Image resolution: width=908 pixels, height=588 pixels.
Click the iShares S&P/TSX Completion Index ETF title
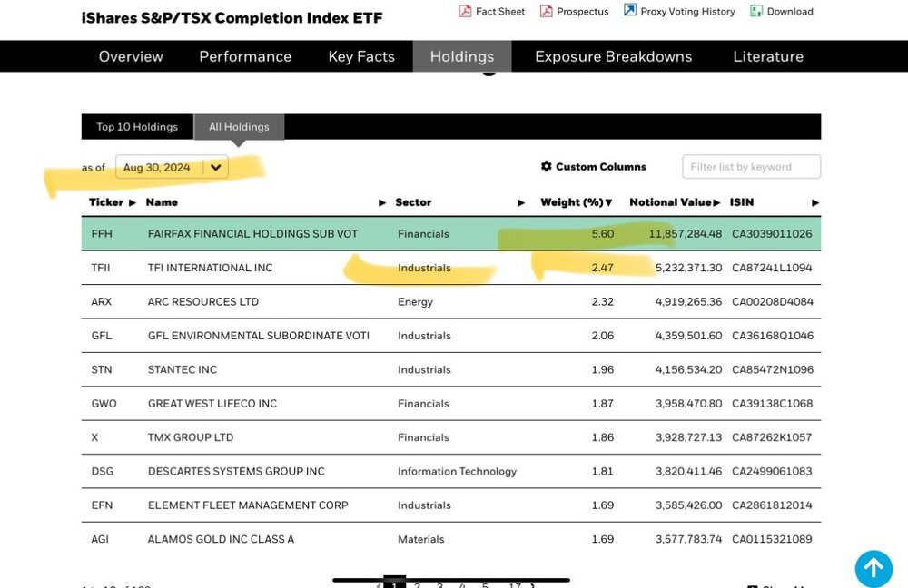(x=232, y=18)
